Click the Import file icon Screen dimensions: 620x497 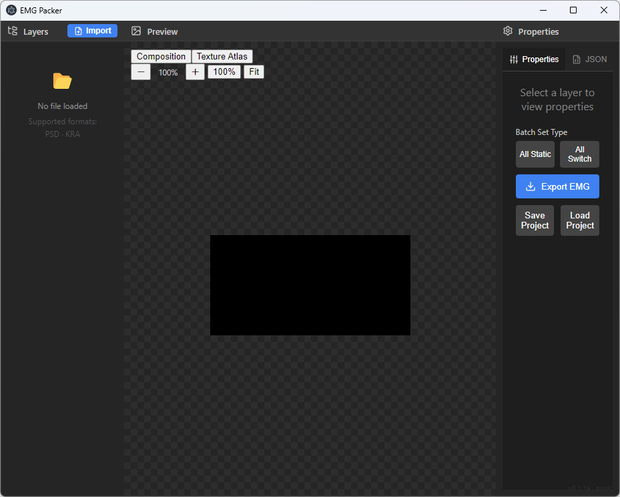78,31
